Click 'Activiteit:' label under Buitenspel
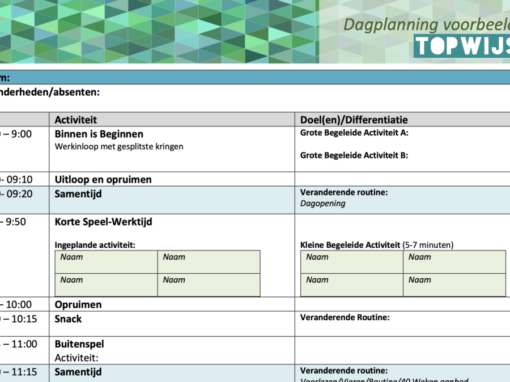 click(77, 358)
